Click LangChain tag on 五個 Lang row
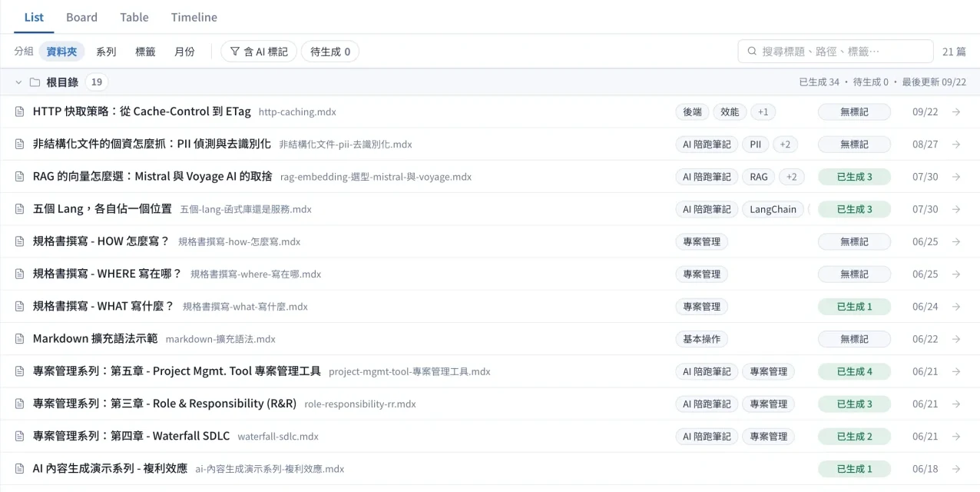 [x=773, y=209]
